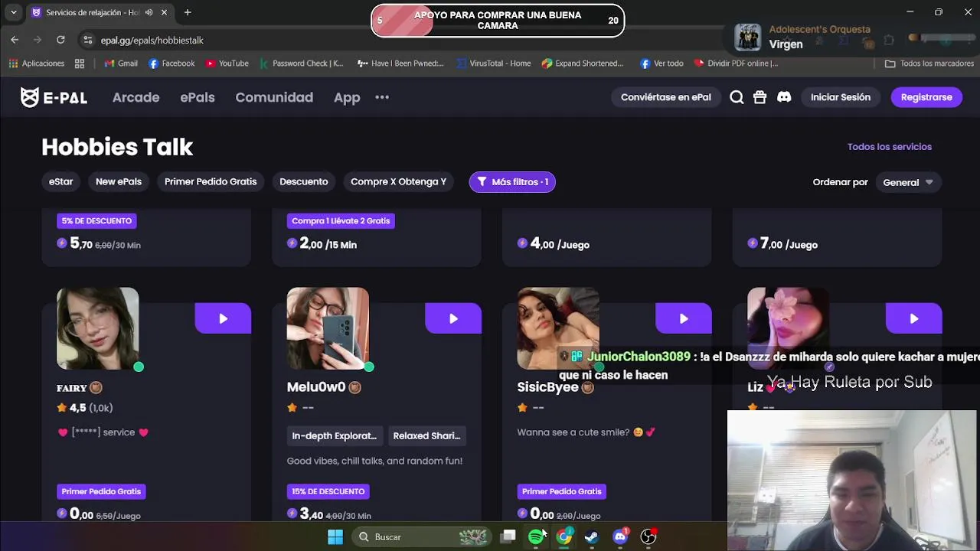Image resolution: width=980 pixels, height=551 pixels.
Task: Click Iniciar Sesión button
Action: pos(841,97)
